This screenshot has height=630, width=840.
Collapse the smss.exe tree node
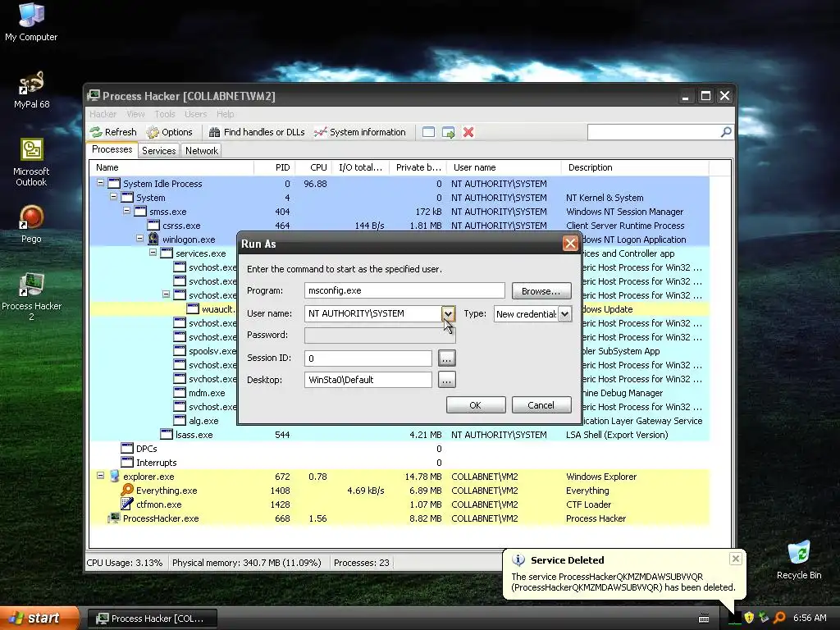127,211
